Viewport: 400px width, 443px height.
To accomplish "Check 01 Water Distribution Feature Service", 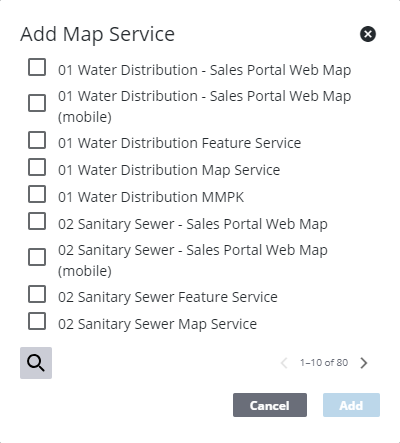I will coord(37,140).
